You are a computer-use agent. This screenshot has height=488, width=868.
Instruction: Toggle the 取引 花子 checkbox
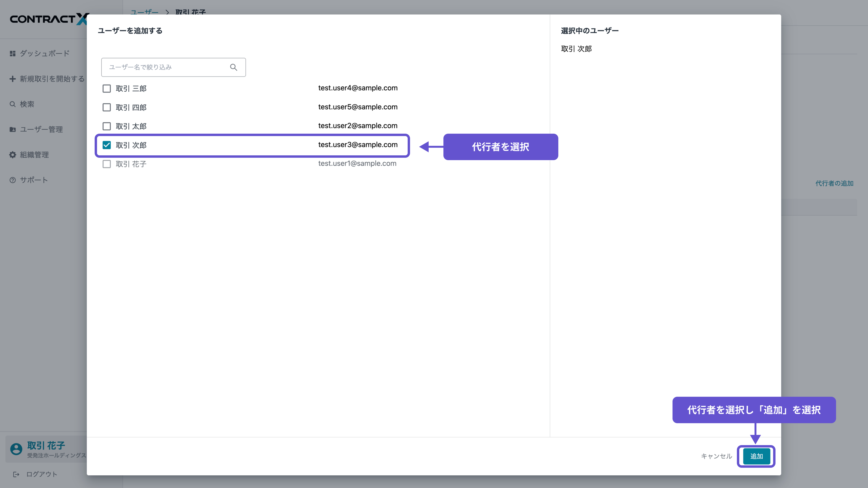[x=107, y=164]
